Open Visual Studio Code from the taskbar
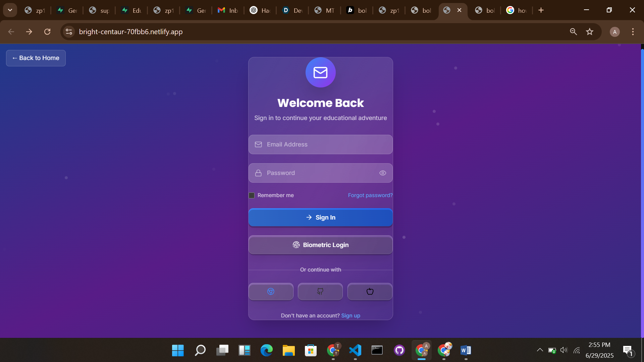The image size is (644, 362). pos(355,350)
